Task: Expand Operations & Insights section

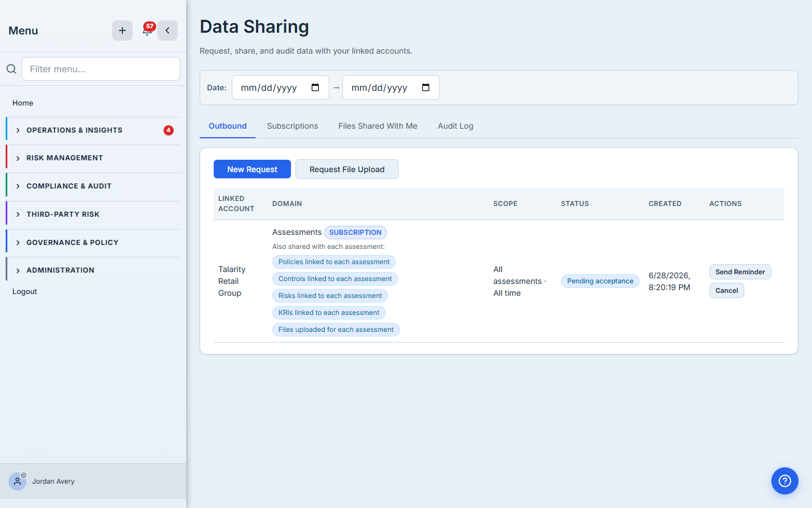Action: (x=93, y=130)
